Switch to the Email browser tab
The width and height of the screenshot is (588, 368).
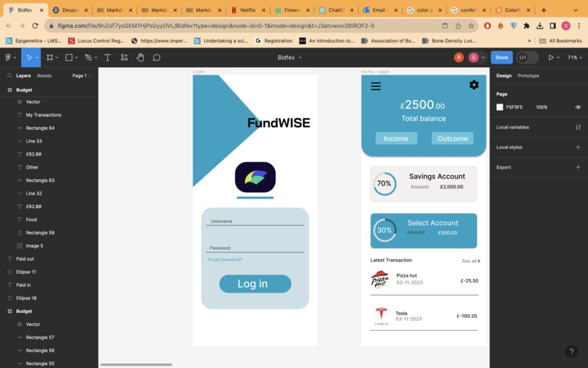(x=380, y=10)
